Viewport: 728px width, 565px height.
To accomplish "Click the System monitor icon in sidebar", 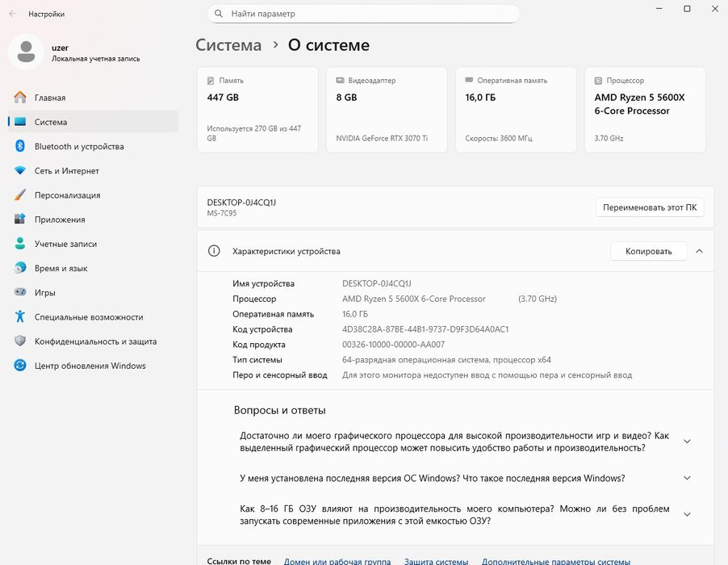I will 20,122.
